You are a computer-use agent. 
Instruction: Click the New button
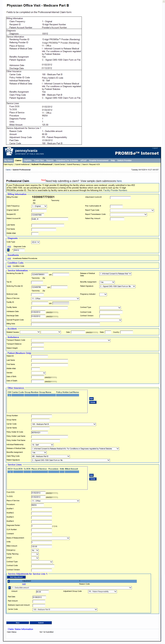point(17,623)
